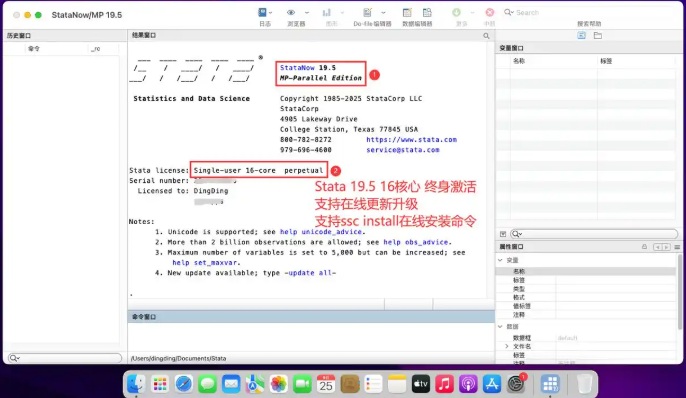Open the Log (日志) toolbar icon
Image resolution: width=686 pixels, height=398 pixels.
click(262, 13)
